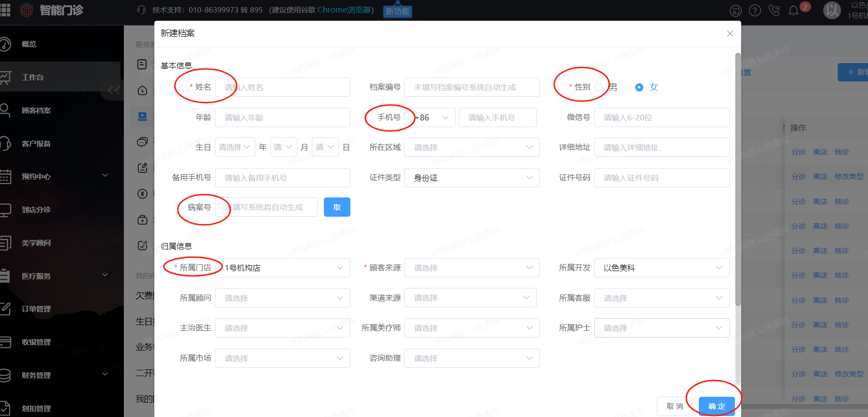Click the phone call icon in header
The height and width of the screenshot is (417, 868).
click(774, 11)
